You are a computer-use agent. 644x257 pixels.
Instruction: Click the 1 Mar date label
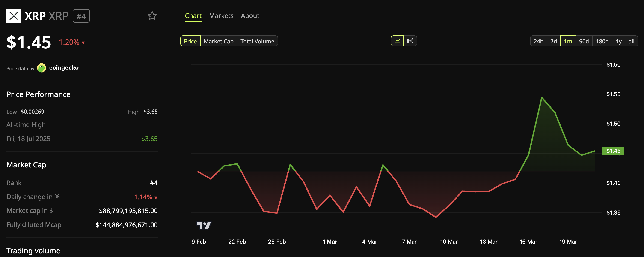[329, 242]
